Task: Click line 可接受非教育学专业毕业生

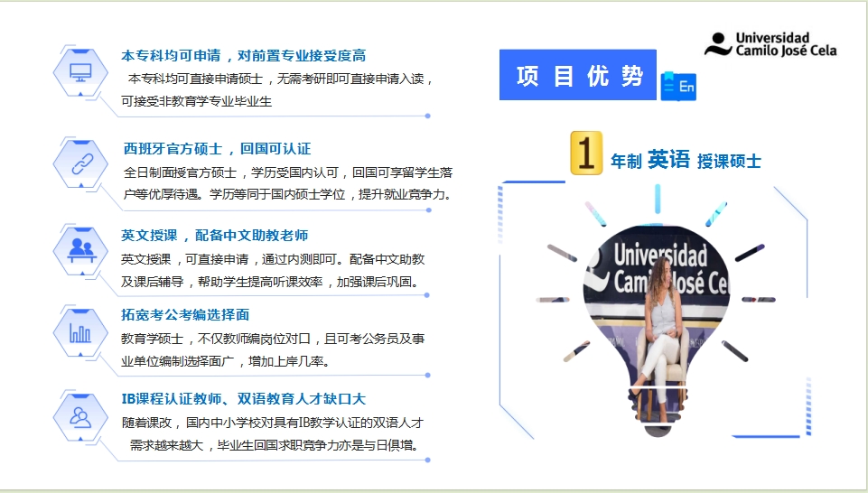Action: click(197, 101)
